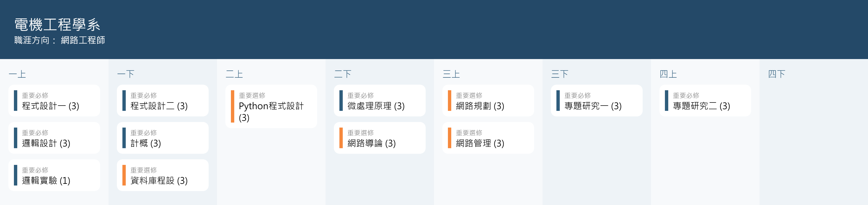Click the 程式設計二 (3) course card
868x205 pixels.
162,101
